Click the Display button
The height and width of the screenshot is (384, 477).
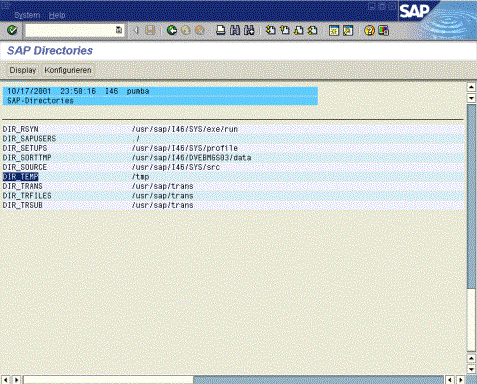(x=23, y=70)
